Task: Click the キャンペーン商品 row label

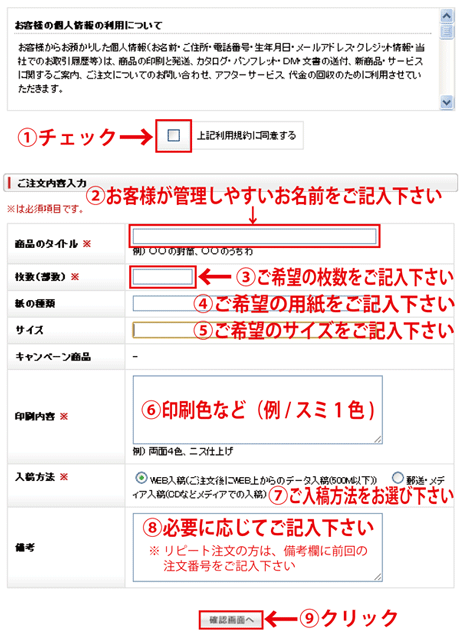Action: (53, 356)
